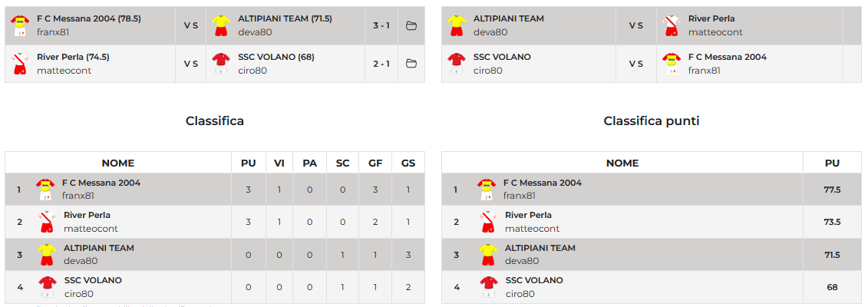Screen dimensions: 868x307
Task: Click the 2 - 1 match score
Action: [381, 64]
